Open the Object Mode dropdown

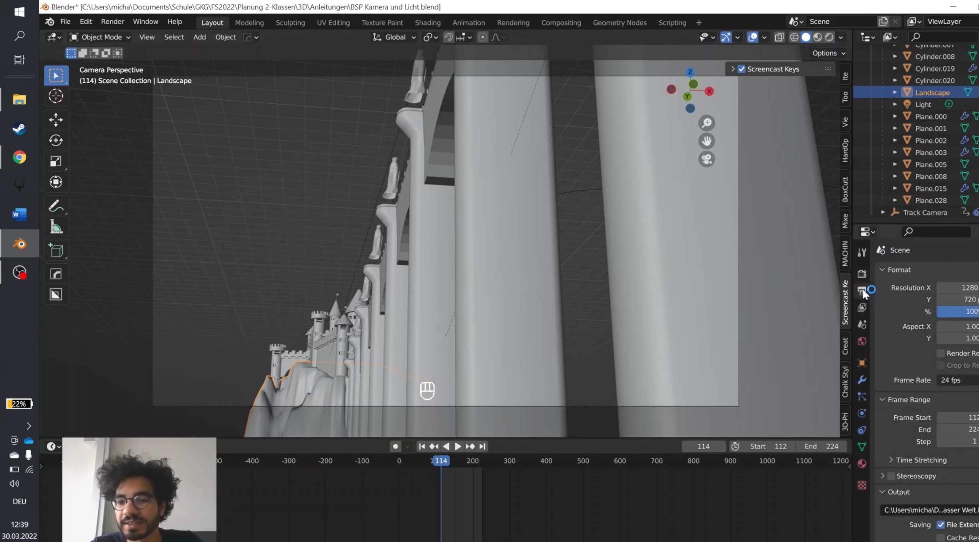pyautogui.click(x=100, y=37)
